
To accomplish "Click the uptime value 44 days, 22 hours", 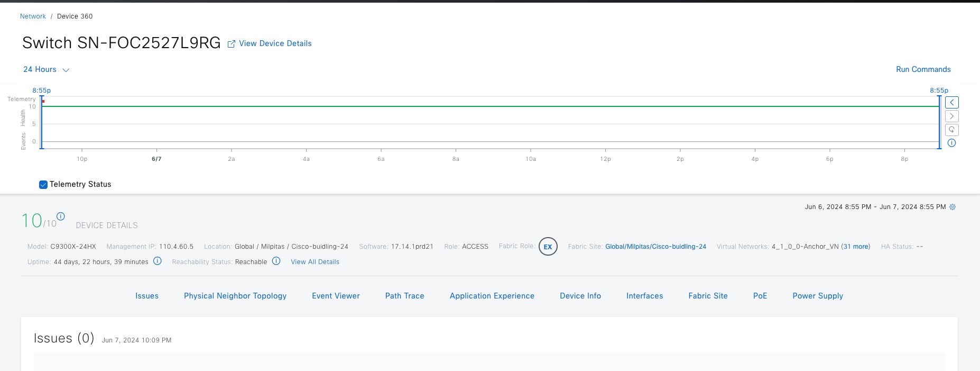I will (101, 262).
